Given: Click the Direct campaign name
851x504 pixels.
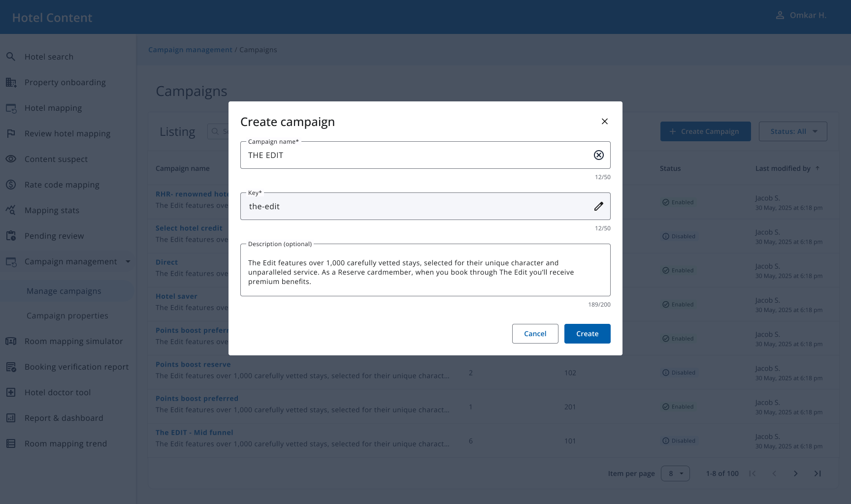Looking at the screenshot, I should point(167,262).
